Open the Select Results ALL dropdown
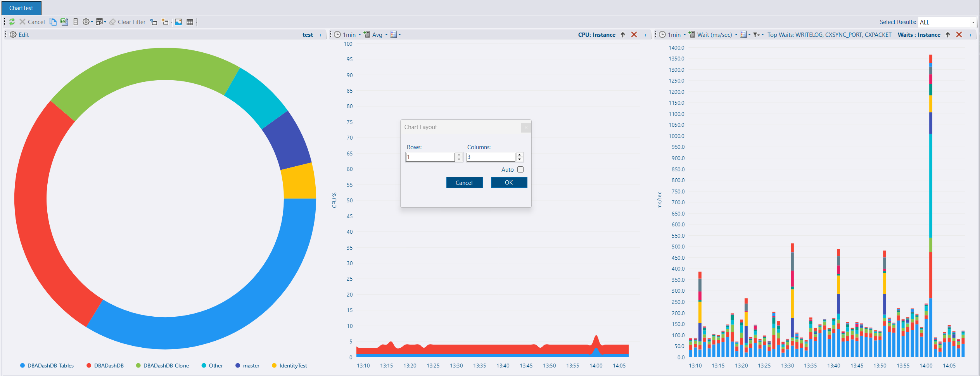This screenshot has width=980, height=376. tap(947, 22)
